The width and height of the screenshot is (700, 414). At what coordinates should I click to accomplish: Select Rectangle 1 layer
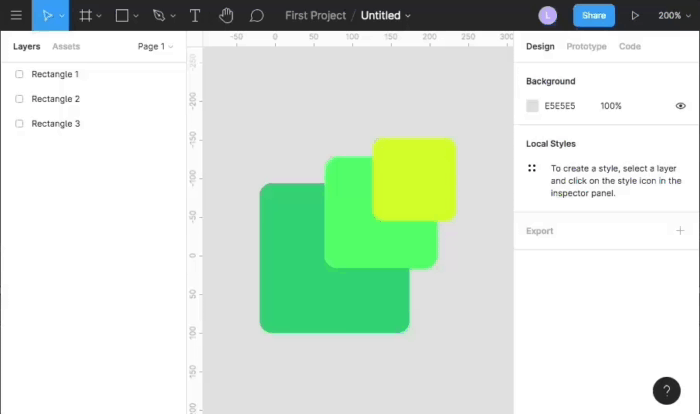(x=55, y=74)
